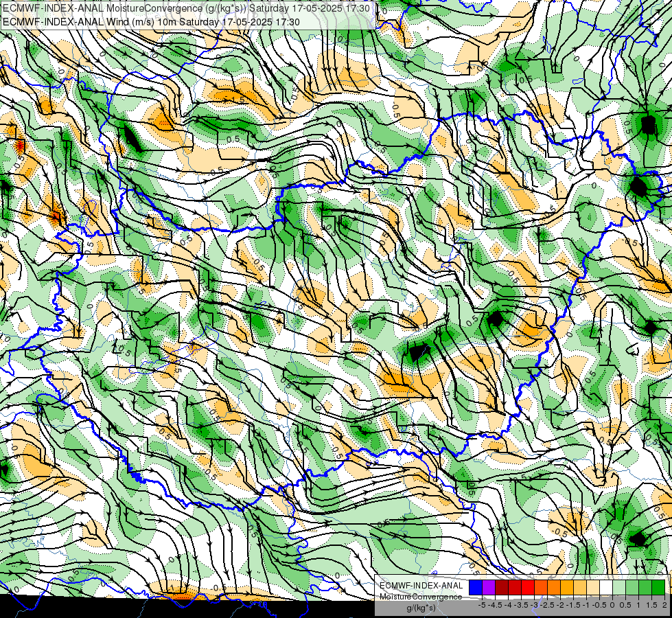The height and width of the screenshot is (618, 672).
Task: Click the positive 0.5 tick label on legend scale
Action: coord(625,605)
